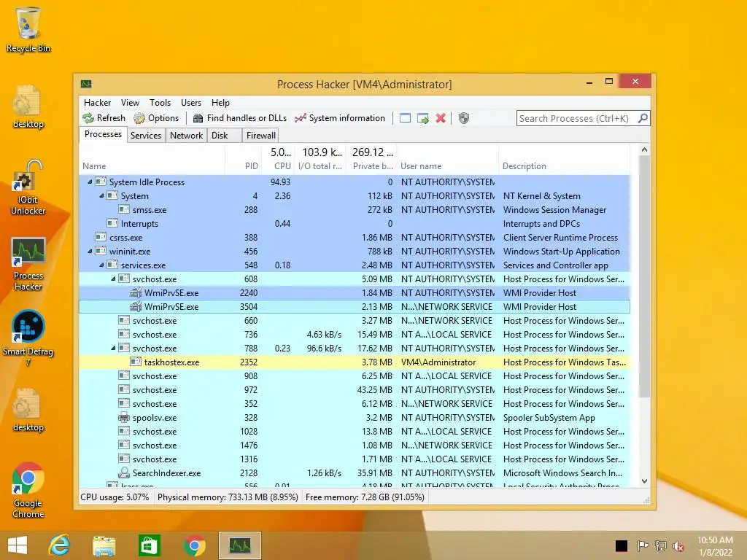Select svchost.exe row with PID 1476
The image size is (747, 560).
pos(355,446)
